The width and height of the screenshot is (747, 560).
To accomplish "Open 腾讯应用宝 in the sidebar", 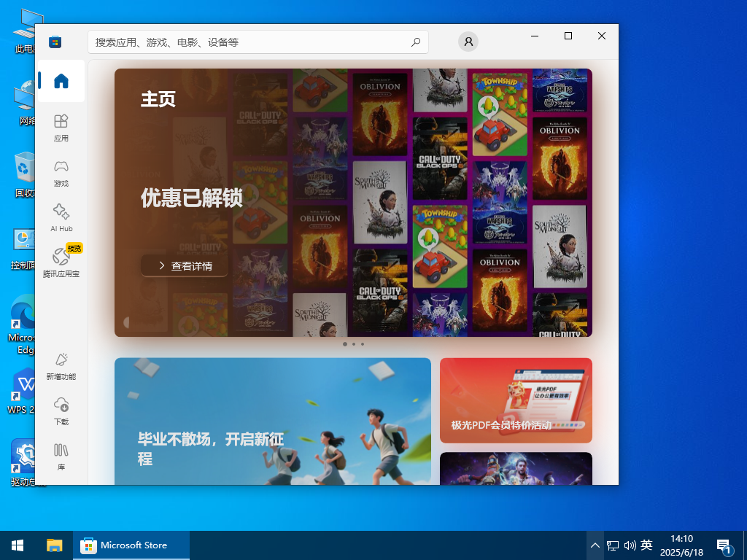I will point(61,262).
